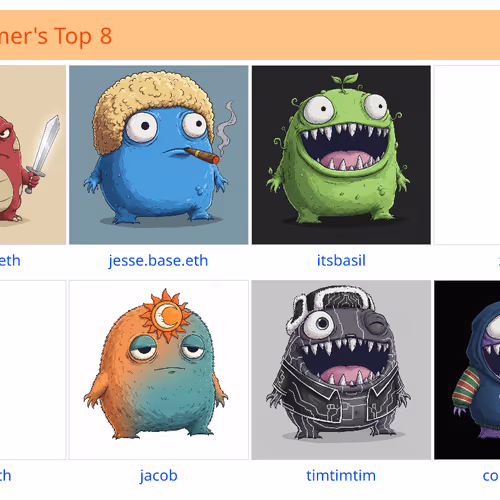Click the Top 8 heading text
This screenshot has width=500, height=500.
[x=56, y=36]
